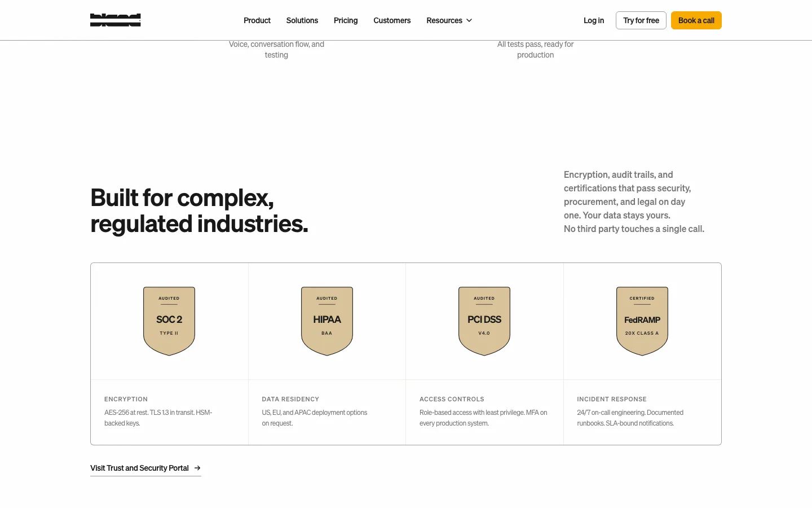
Task: Click the Log in link
Action: (594, 20)
